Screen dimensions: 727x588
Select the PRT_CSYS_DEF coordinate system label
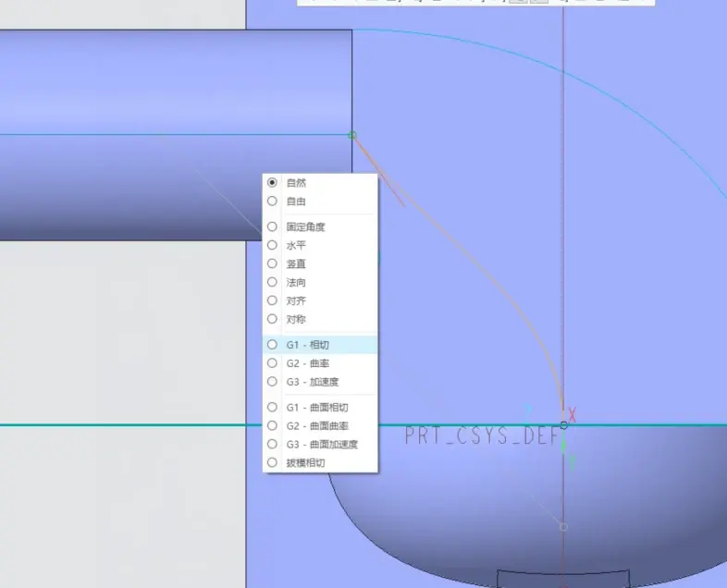(482, 435)
